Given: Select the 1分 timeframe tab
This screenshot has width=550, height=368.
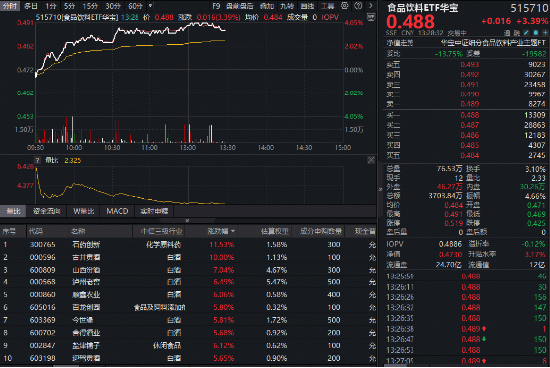Looking at the screenshot, I should (x=51, y=6).
